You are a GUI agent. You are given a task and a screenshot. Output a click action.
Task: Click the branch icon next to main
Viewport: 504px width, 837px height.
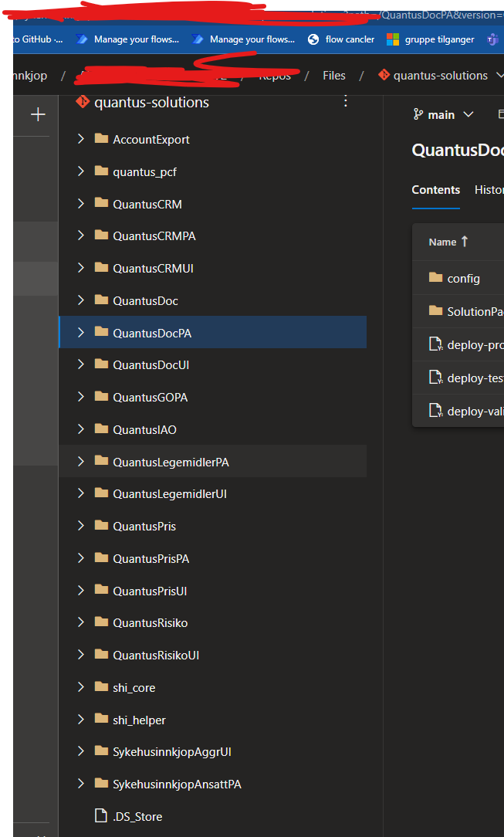417,114
